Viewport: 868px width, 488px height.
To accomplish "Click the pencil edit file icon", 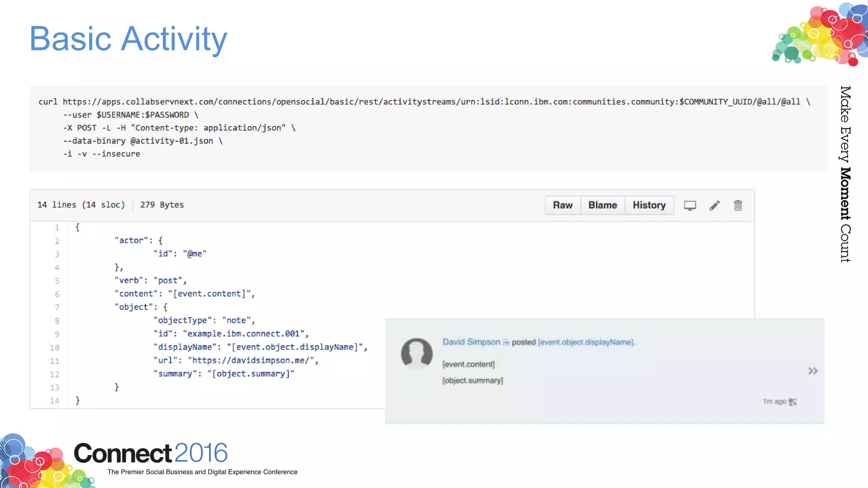I will point(715,205).
